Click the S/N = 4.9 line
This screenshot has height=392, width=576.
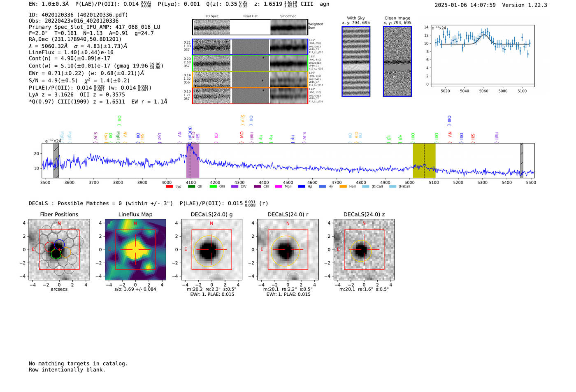(x=79, y=81)
